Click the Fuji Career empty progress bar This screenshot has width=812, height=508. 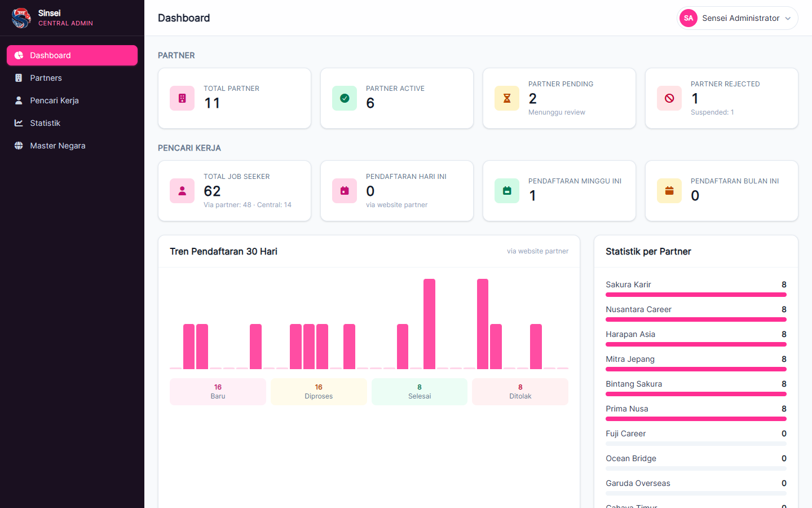(x=696, y=444)
